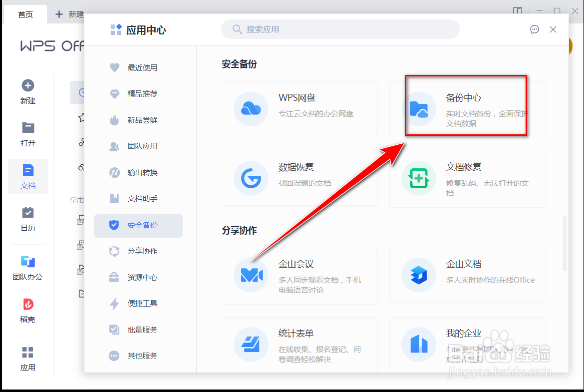Launch the 数据恢复 data recovery app

[x=299, y=178]
